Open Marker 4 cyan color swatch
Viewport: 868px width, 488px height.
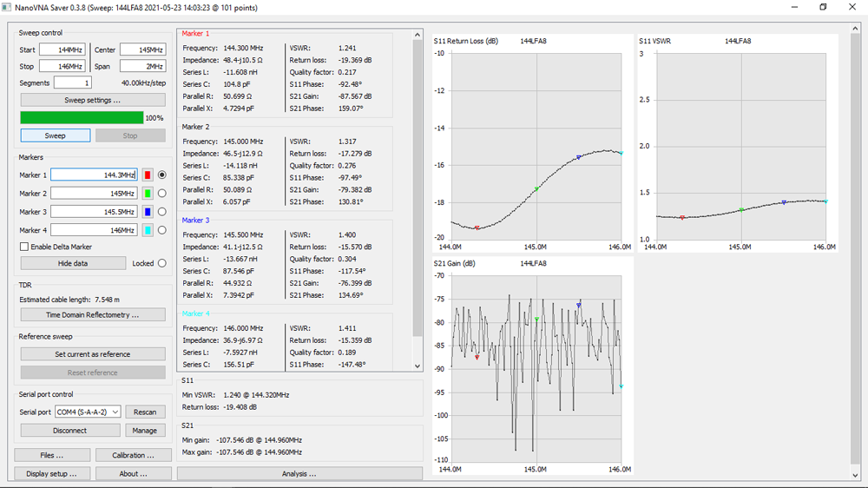tap(148, 230)
